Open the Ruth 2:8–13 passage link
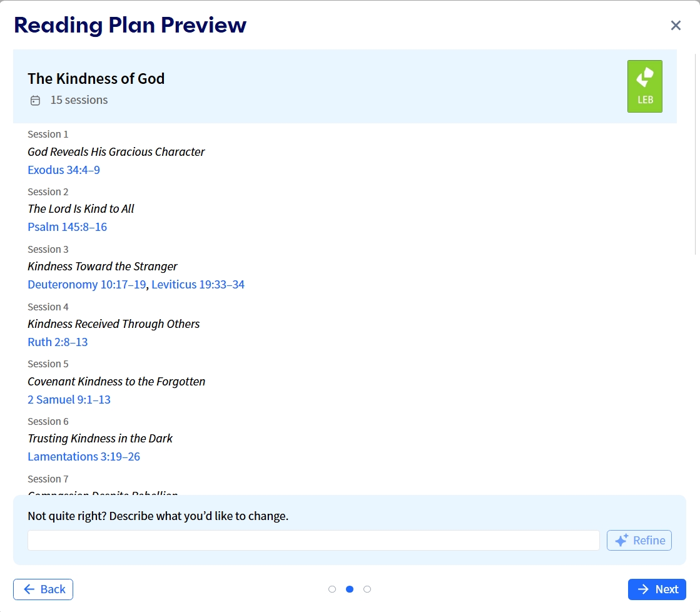 [x=58, y=342]
